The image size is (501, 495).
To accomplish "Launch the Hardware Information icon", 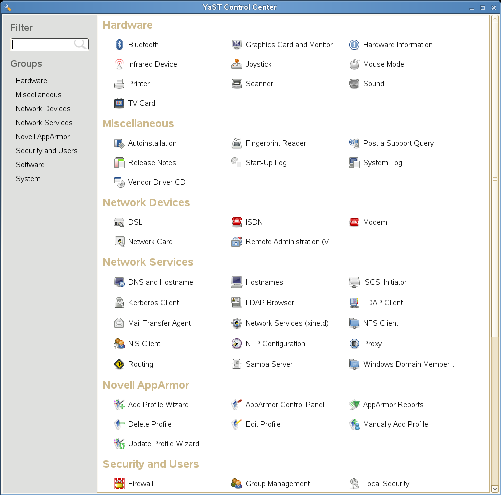I will point(354,44).
